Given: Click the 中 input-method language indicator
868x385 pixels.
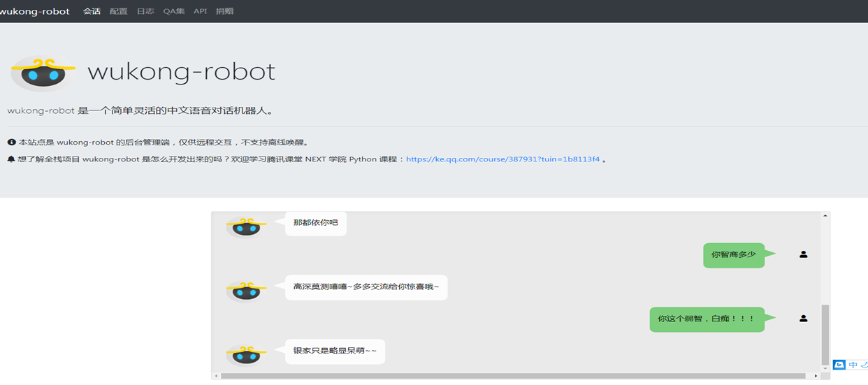Looking at the screenshot, I should click(853, 365).
